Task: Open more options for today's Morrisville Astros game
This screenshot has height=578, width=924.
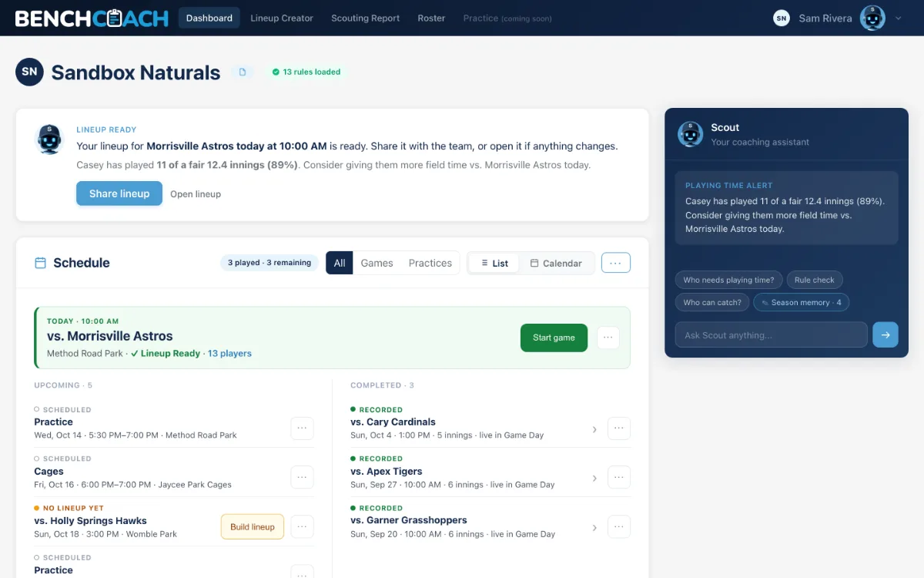Action: tap(608, 338)
